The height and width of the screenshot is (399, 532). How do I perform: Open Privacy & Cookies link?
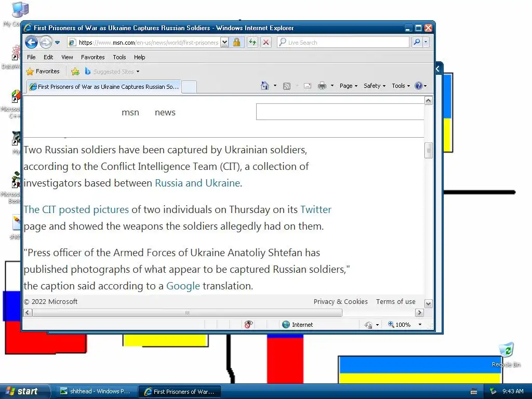coord(340,301)
